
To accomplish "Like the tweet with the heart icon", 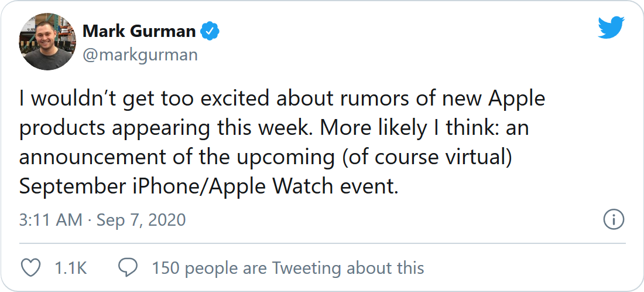I will [30, 268].
